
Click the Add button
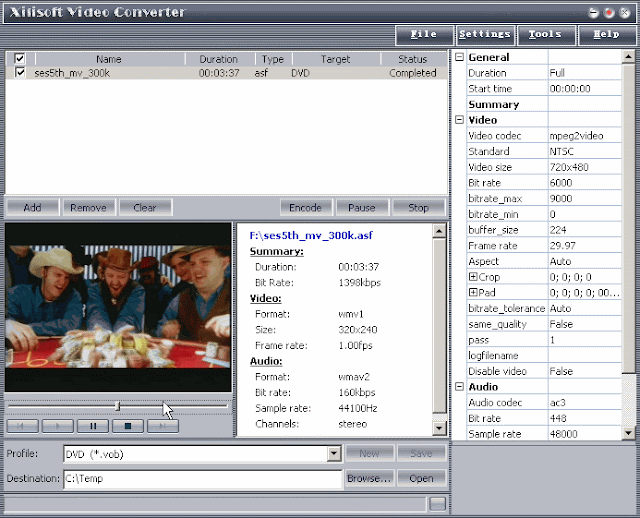32,208
